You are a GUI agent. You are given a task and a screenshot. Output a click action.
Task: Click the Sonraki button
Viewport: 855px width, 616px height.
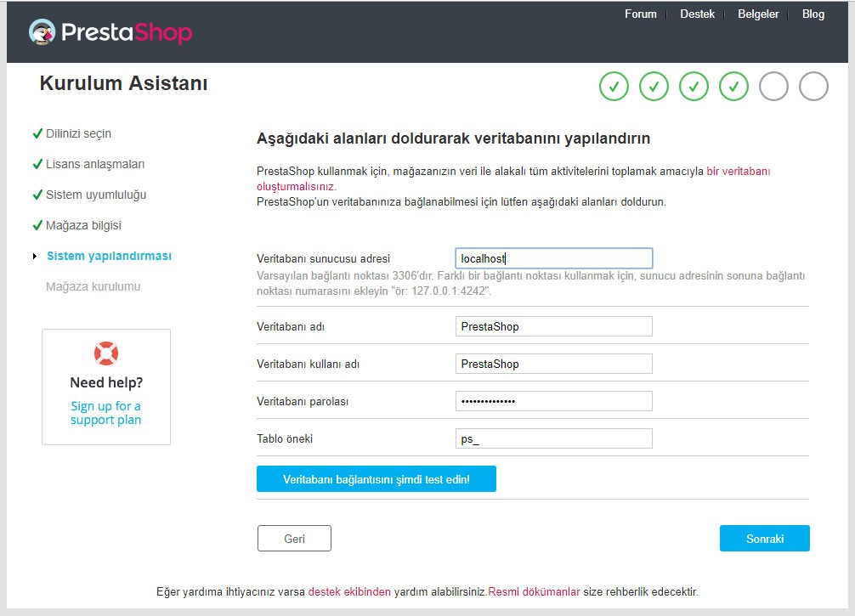point(764,539)
